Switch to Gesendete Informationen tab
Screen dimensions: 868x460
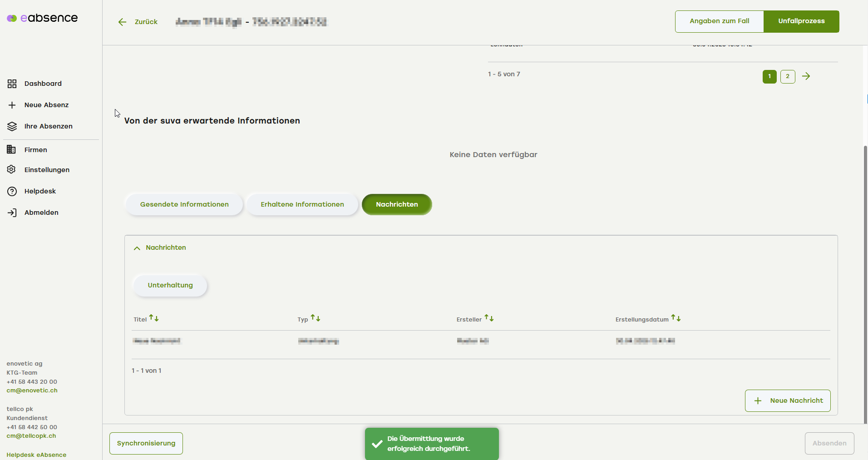click(x=184, y=204)
